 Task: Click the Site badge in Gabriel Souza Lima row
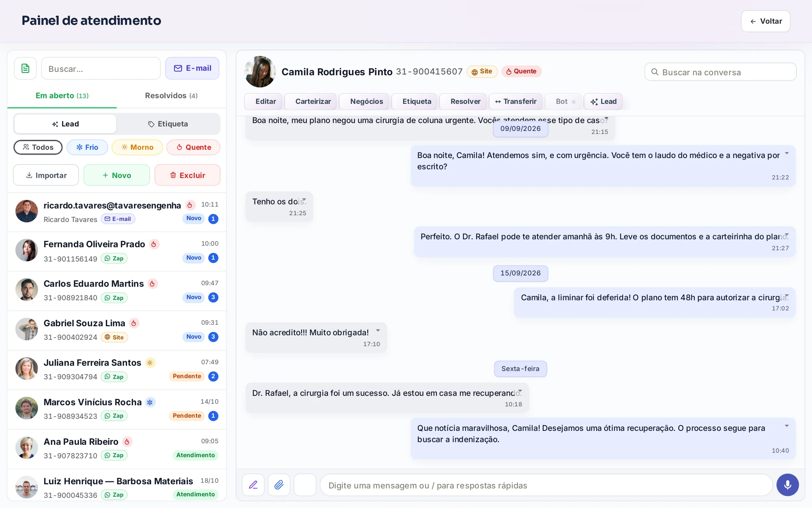click(114, 337)
